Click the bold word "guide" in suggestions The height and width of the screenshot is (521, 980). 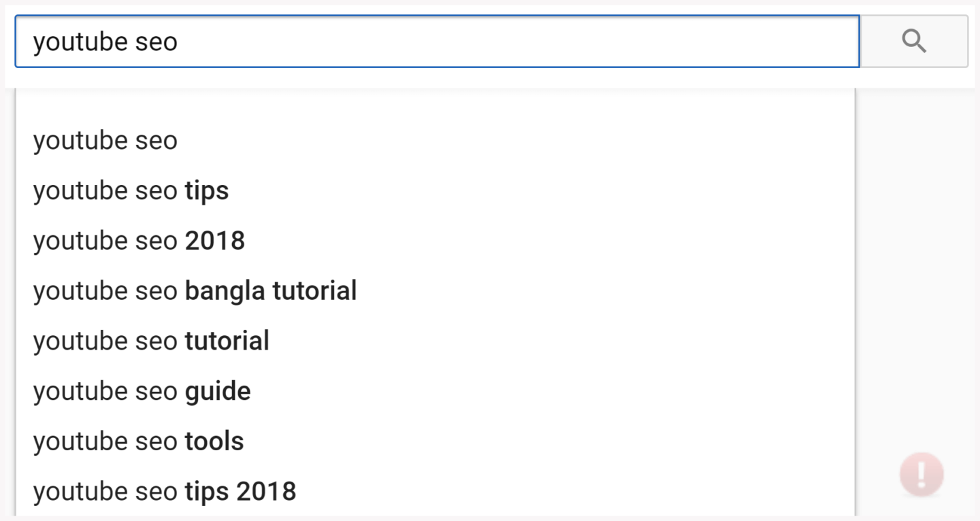[218, 392]
